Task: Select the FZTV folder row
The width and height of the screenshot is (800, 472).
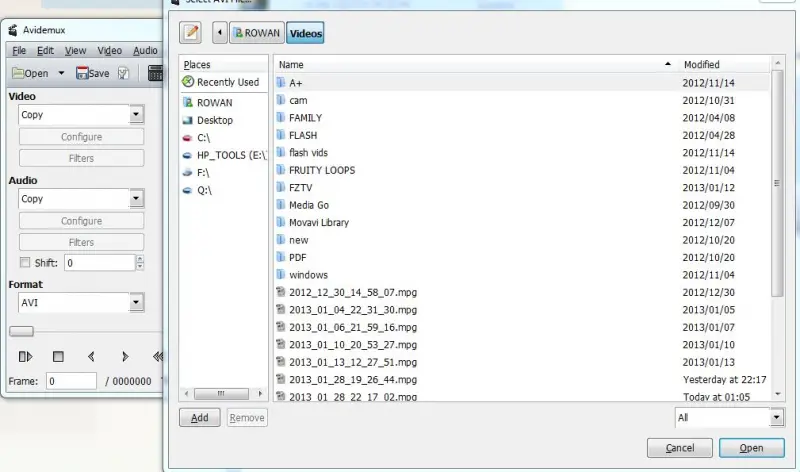Action: coord(522,188)
